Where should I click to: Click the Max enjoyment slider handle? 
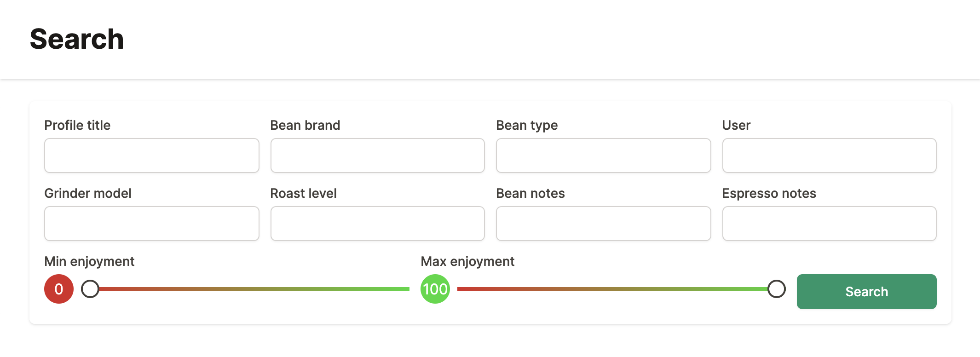pyautogui.click(x=776, y=289)
